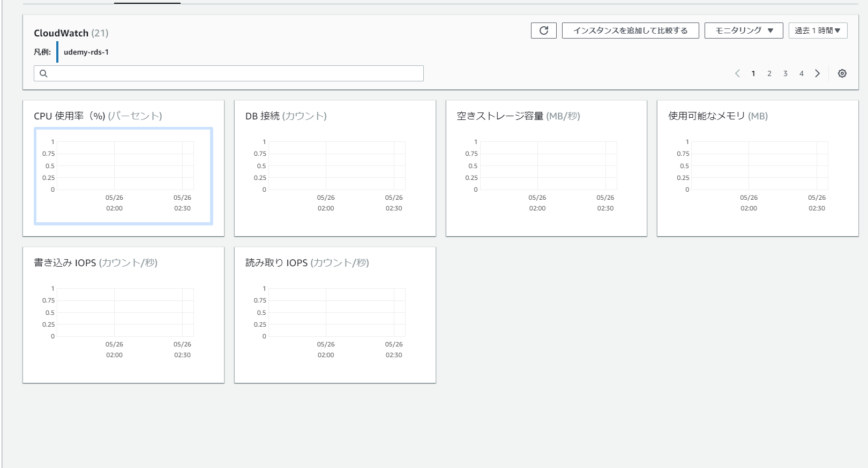868x468 pixels.
Task: Click the search magnifier icon
Action: 43,73
